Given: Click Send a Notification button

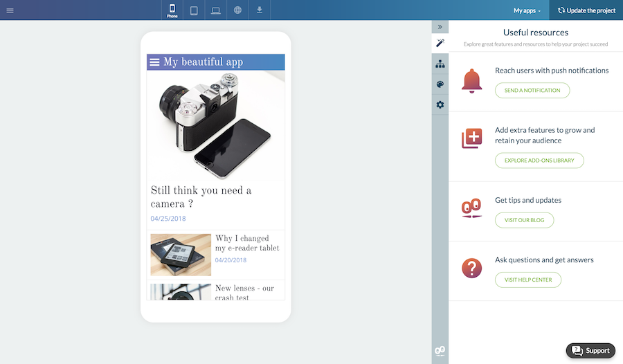Looking at the screenshot, I should pyautogui.click(x=532, y=91).
